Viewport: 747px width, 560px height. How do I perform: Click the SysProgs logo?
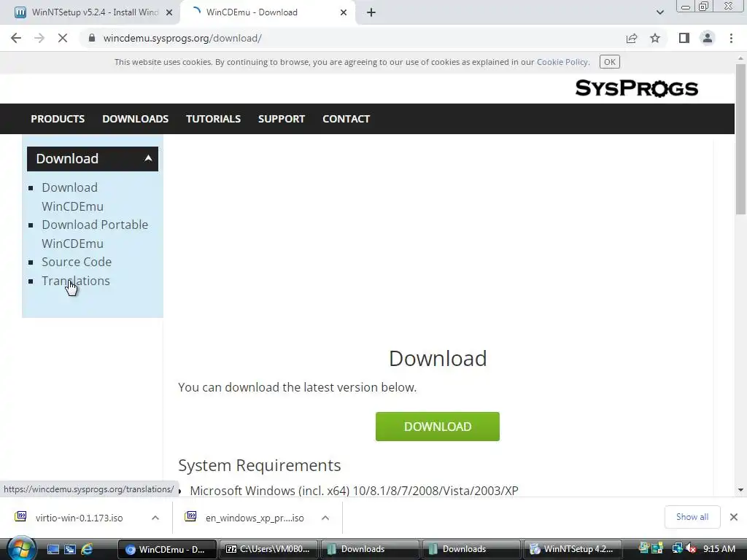636,88
